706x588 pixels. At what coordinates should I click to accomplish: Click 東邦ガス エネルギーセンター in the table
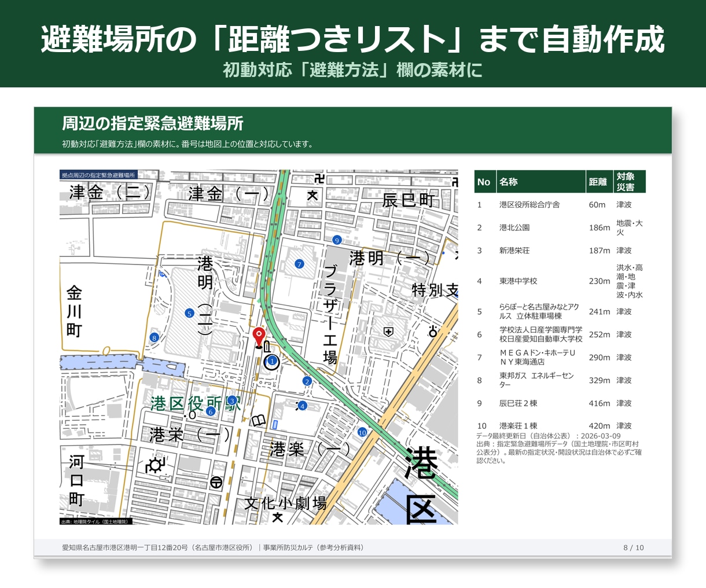[x=536, y=380]
